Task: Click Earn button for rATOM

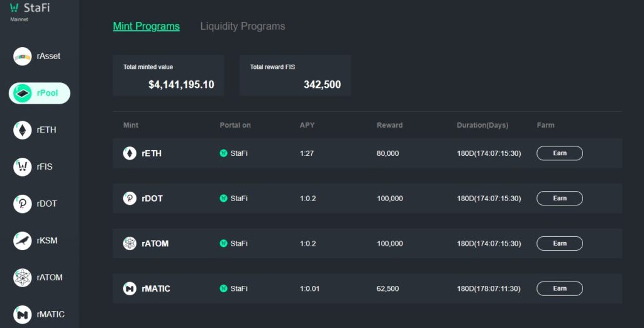Action: [559, 243]
